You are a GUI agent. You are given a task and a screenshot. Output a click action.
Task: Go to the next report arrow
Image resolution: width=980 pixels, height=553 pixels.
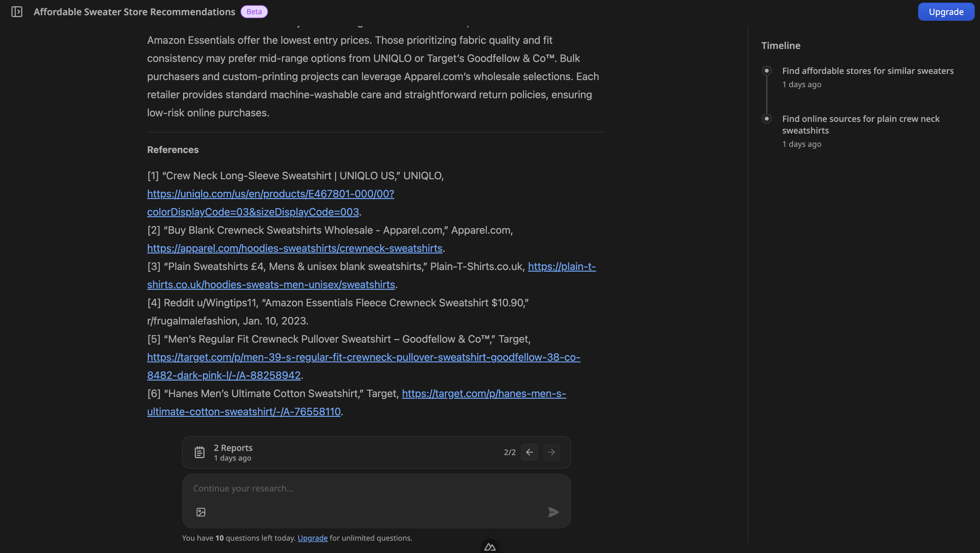(x=551, y=452)
